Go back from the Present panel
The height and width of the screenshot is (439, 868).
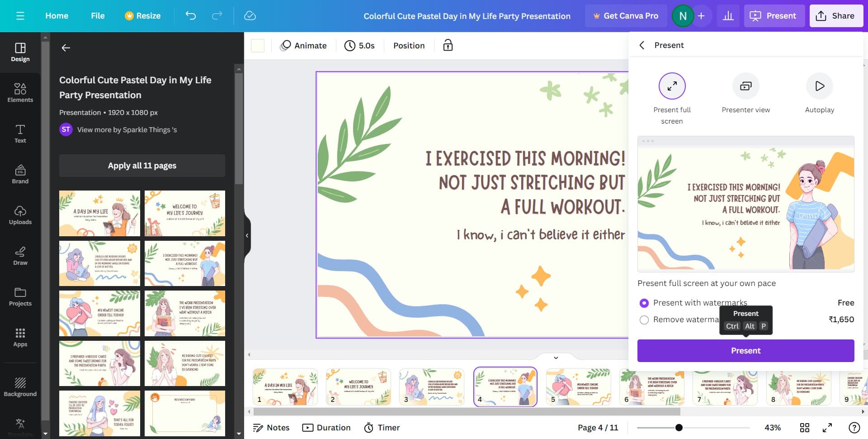pyautogui.click(x=642, y=45)
